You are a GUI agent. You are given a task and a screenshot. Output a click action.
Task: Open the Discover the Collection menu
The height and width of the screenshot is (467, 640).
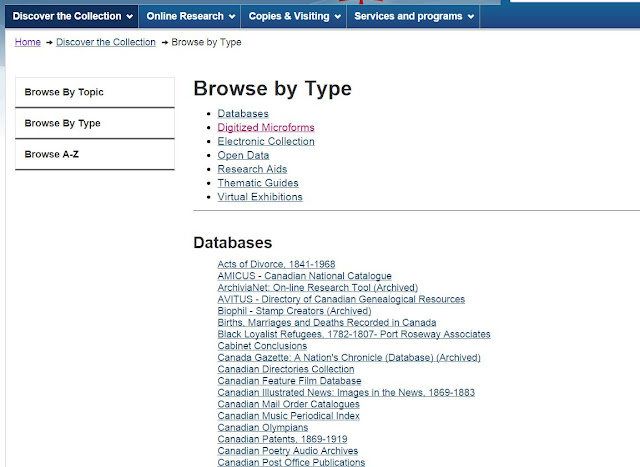72,16
